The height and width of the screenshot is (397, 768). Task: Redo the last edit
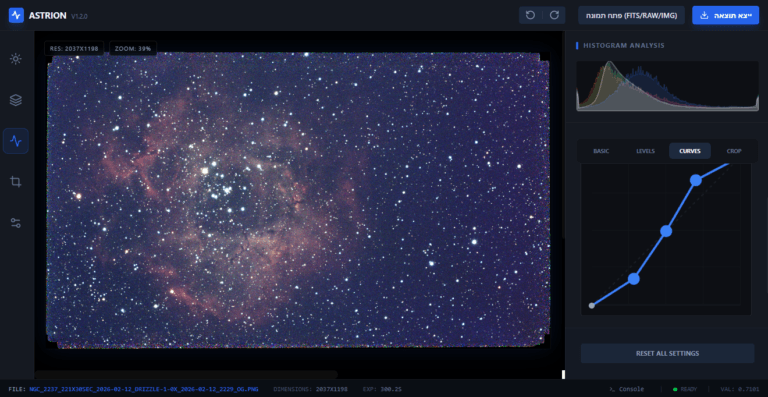pos(554,15)
